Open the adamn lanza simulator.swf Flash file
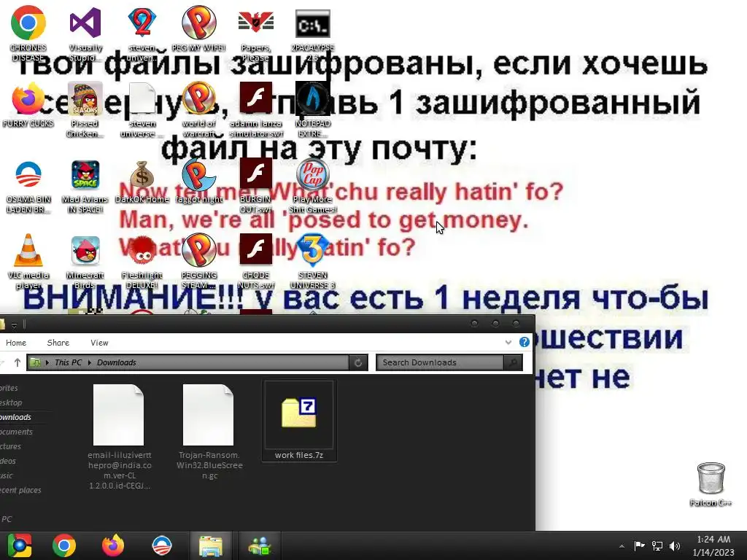 (256, 98)
